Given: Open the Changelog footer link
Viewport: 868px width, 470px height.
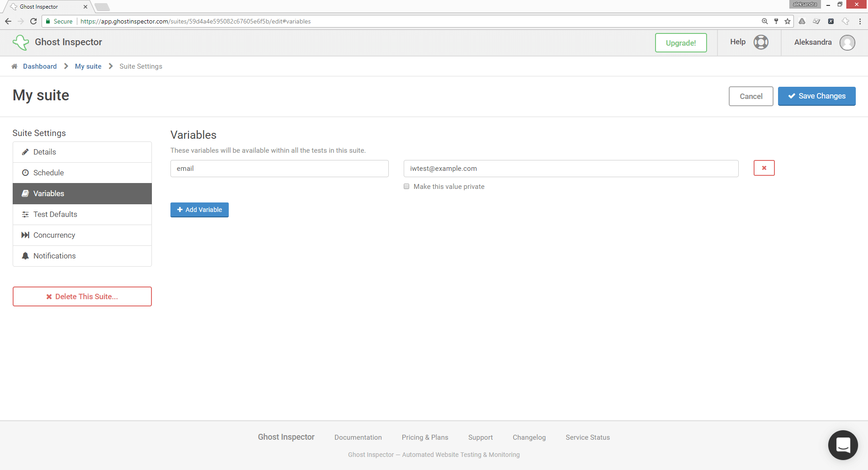Looking at the screenshot, I should (529, 437).
